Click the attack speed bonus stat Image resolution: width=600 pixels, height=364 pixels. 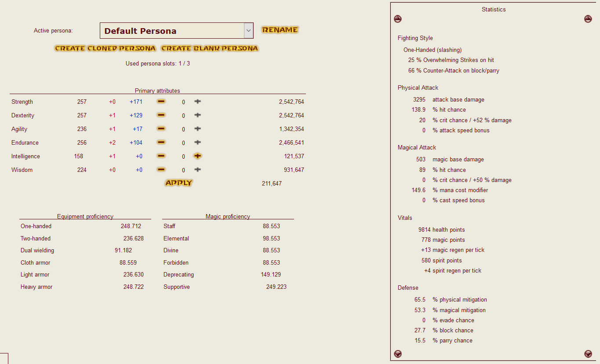(x=456, y=131)
